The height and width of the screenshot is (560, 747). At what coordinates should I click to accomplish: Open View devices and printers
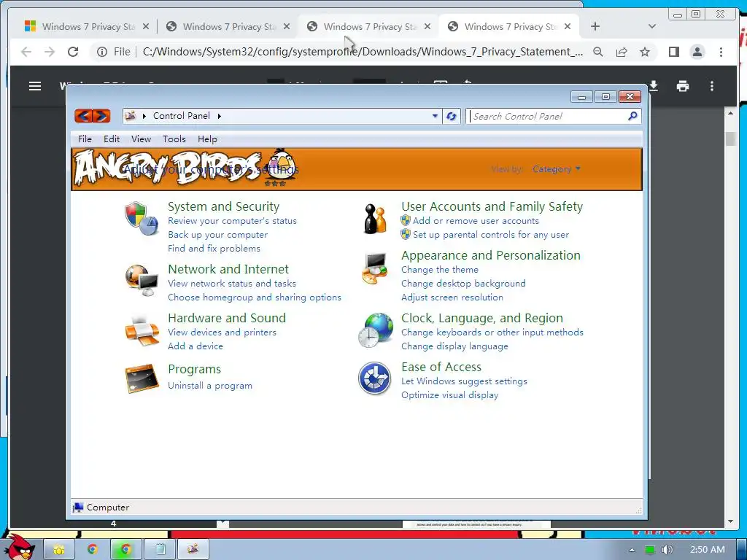pos(222,332)
